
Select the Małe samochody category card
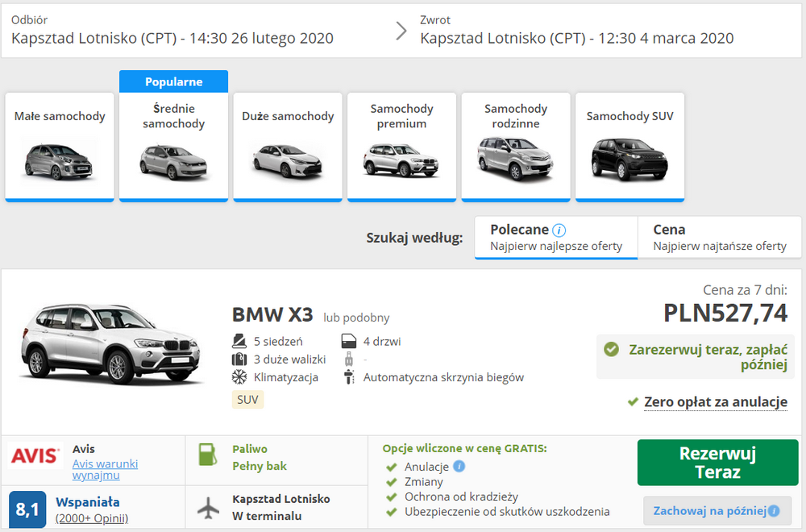[60, 147]
